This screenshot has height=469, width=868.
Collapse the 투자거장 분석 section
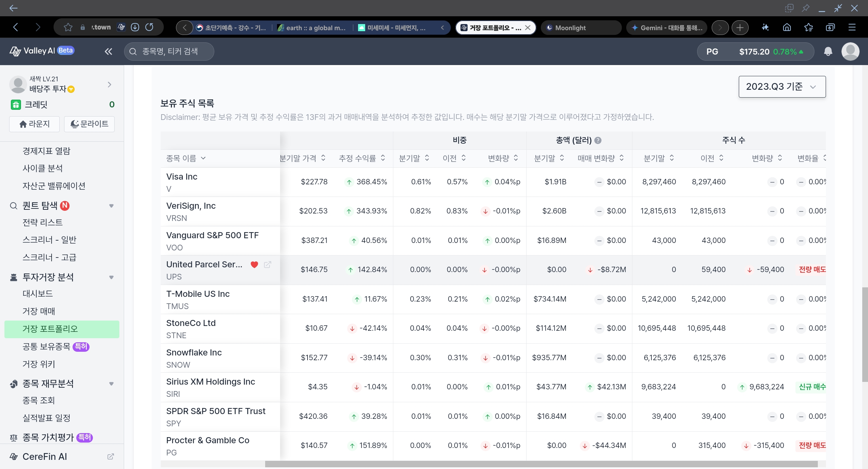point(111,277)
